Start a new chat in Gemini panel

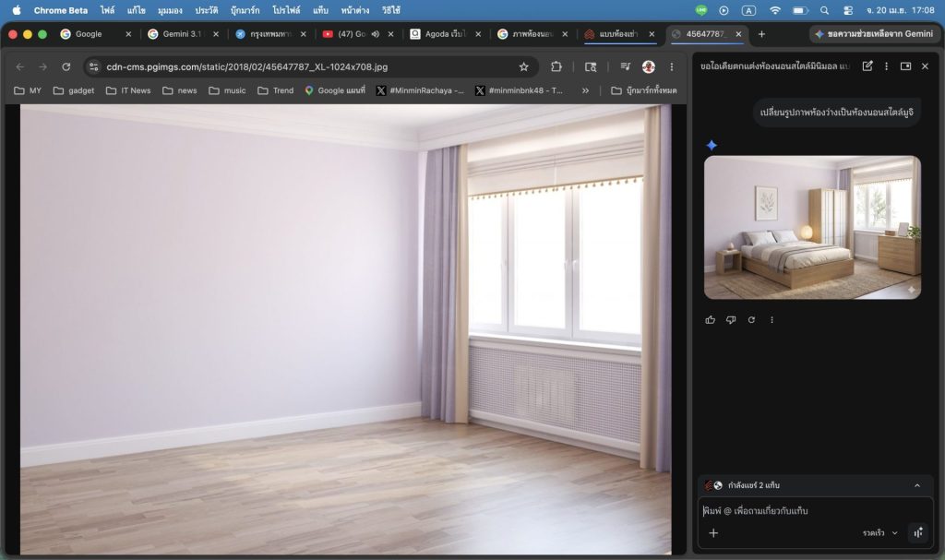pos(867,66)
